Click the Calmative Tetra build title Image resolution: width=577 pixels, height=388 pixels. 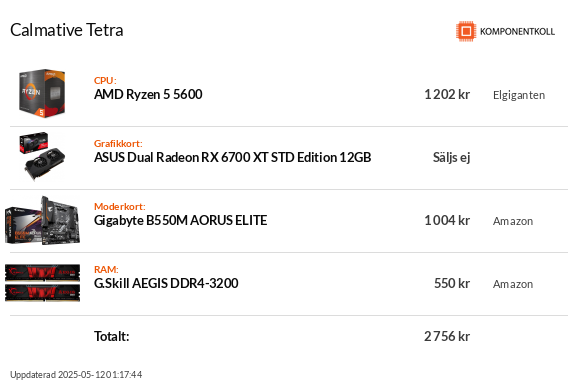(x=67, y=30)
